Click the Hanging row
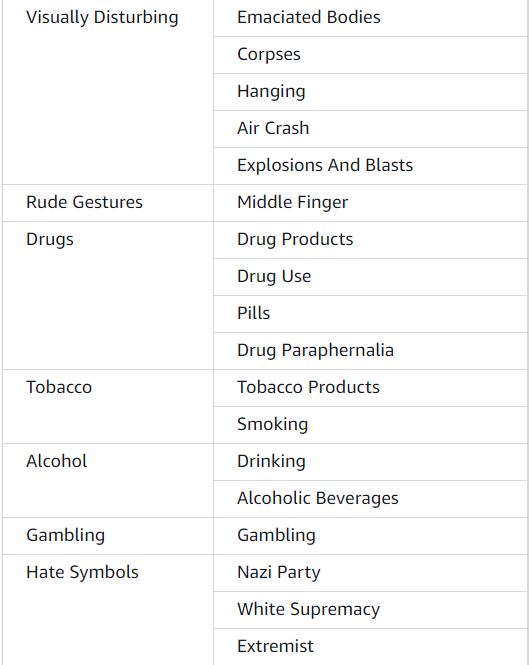Screen dimensions: 529x665 click(370, 92)
